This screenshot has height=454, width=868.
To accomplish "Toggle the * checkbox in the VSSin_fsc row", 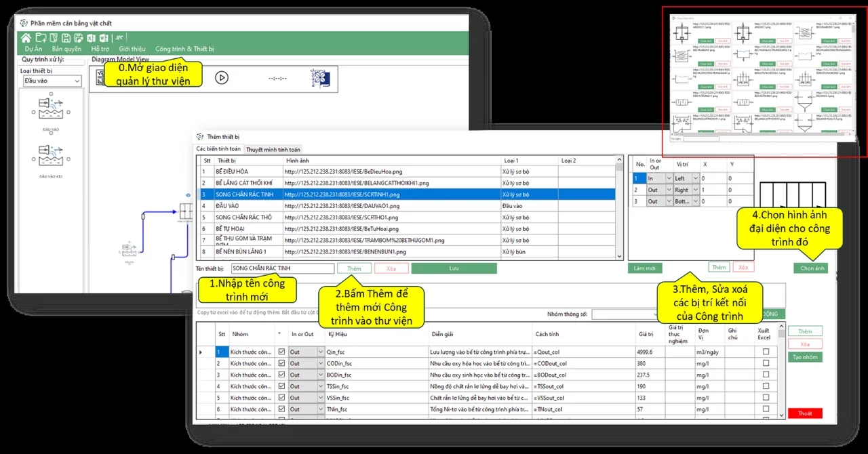I will (x=281, y=398).
